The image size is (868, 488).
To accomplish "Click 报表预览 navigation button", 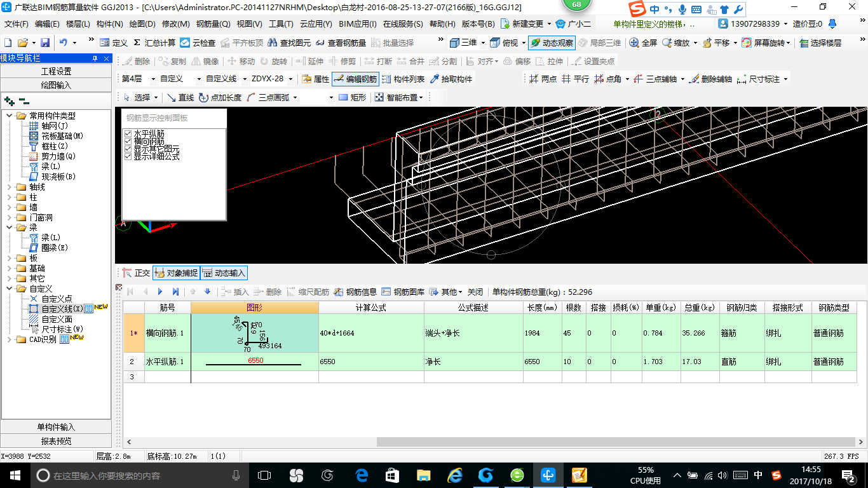I will (56, 441).
